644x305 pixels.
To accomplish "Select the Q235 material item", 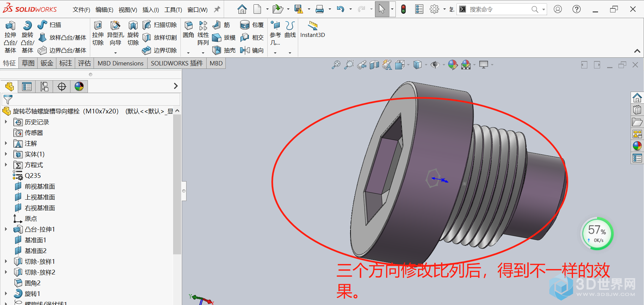I will coord(27,176).
